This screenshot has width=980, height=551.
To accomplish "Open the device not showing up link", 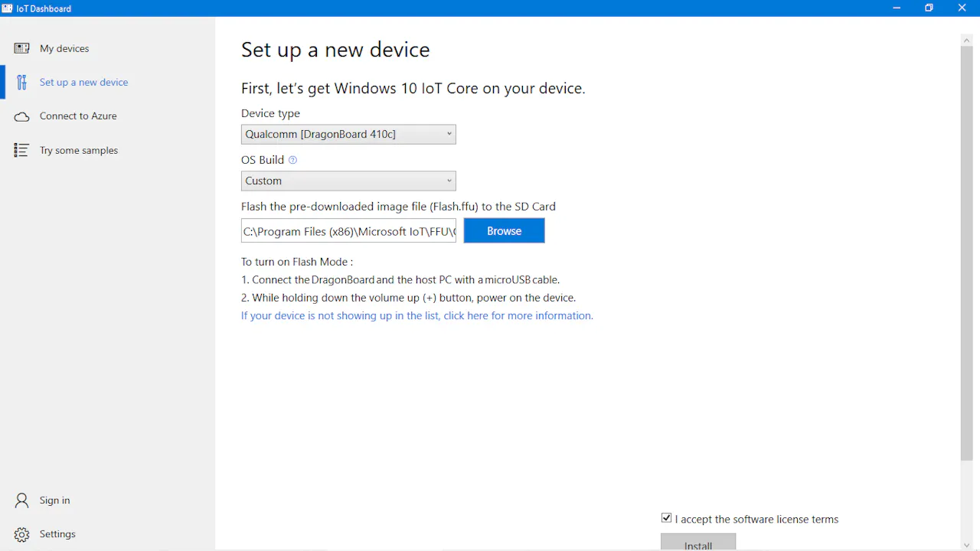I will coord(416,316).
